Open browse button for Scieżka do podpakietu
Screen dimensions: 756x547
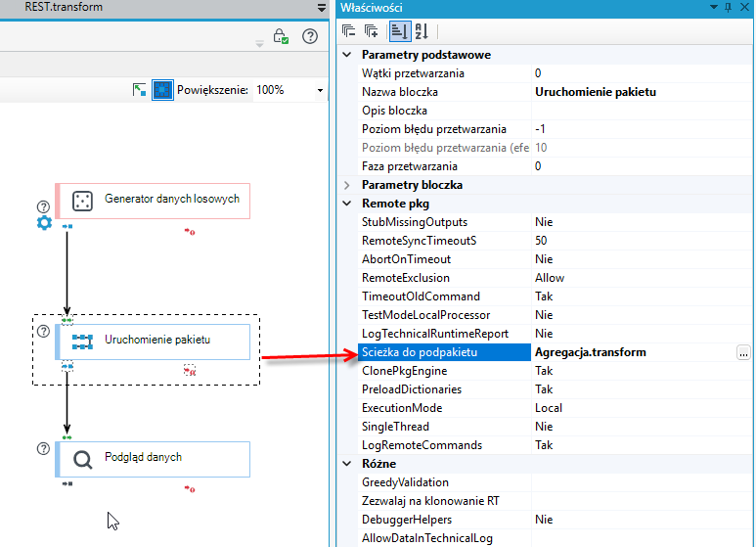[743, 352]
